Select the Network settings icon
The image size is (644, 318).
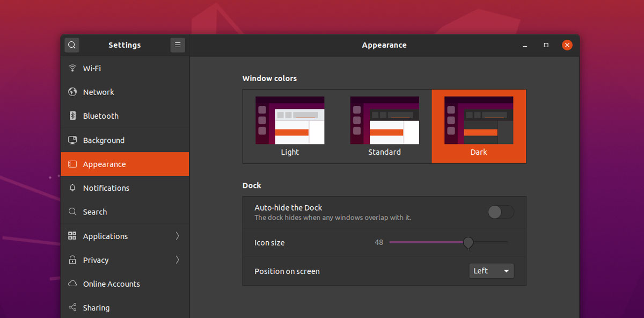72,92
